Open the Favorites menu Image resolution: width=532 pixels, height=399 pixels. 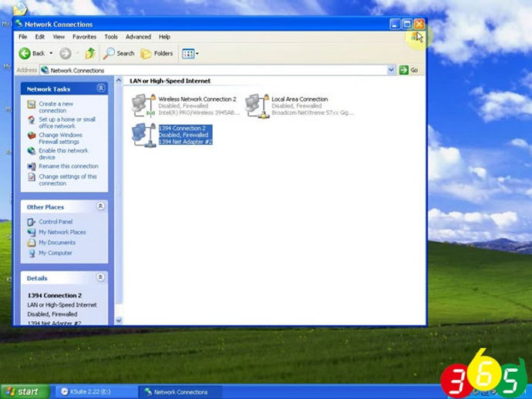(84, 37)
